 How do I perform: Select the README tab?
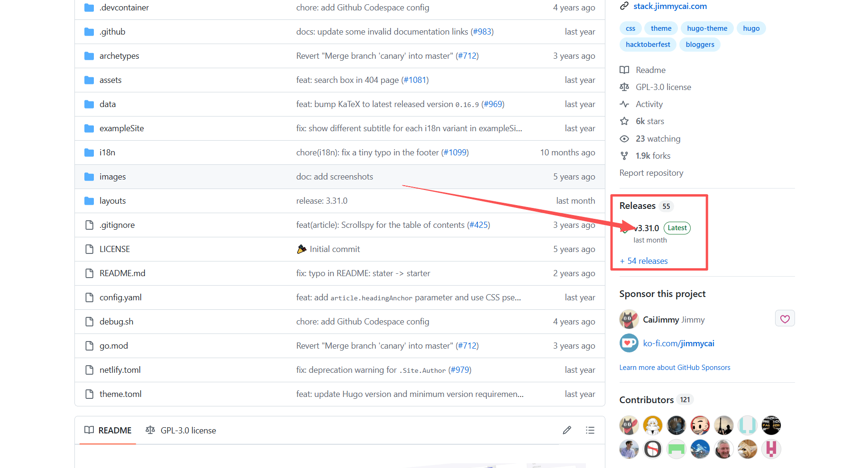(x=114, y=430)
